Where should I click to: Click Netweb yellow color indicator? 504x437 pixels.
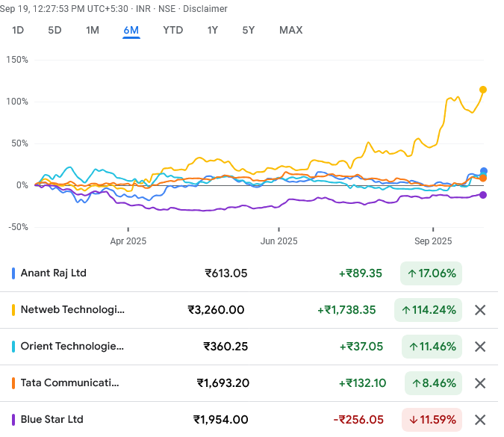(x=14, y=310)
